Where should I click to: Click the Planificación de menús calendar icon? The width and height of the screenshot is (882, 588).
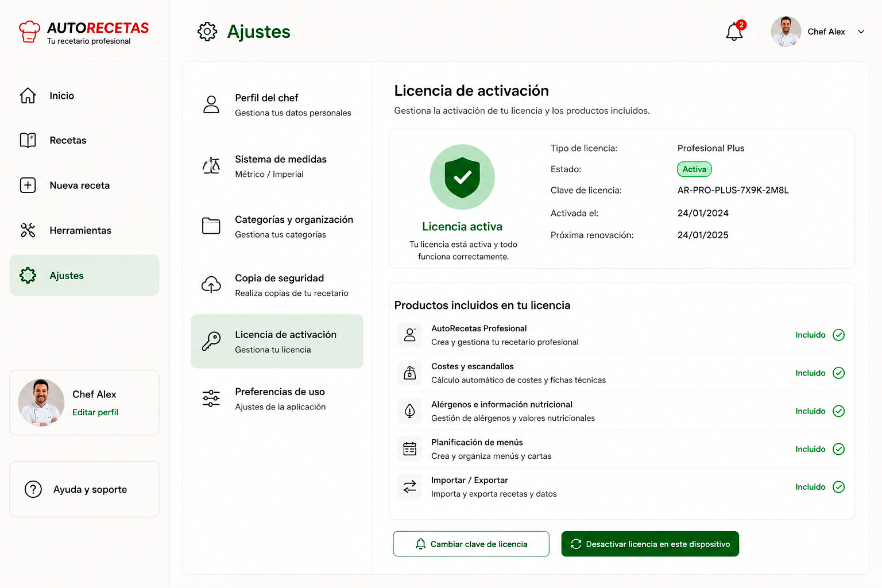pos(410,449)
